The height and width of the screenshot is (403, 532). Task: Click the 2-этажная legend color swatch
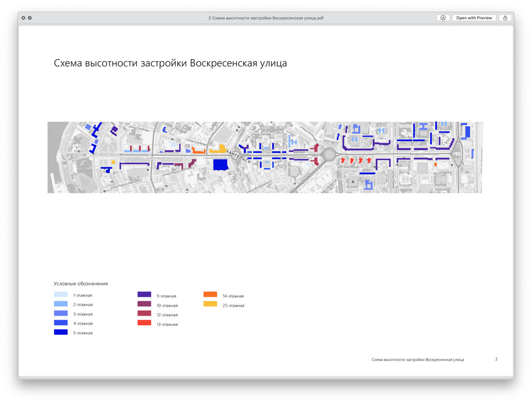tap(61, 304)
